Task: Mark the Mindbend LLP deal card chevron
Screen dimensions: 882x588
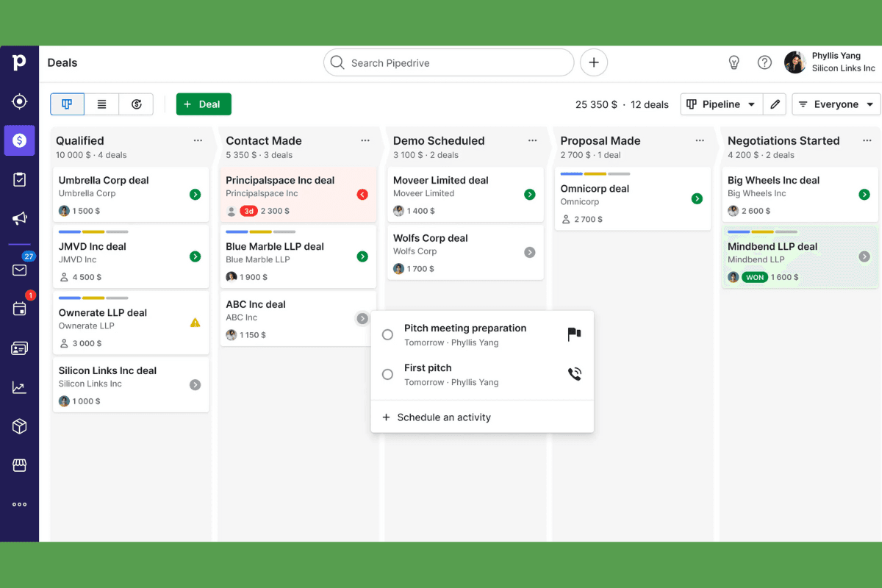Action: [x=864, y=257]
